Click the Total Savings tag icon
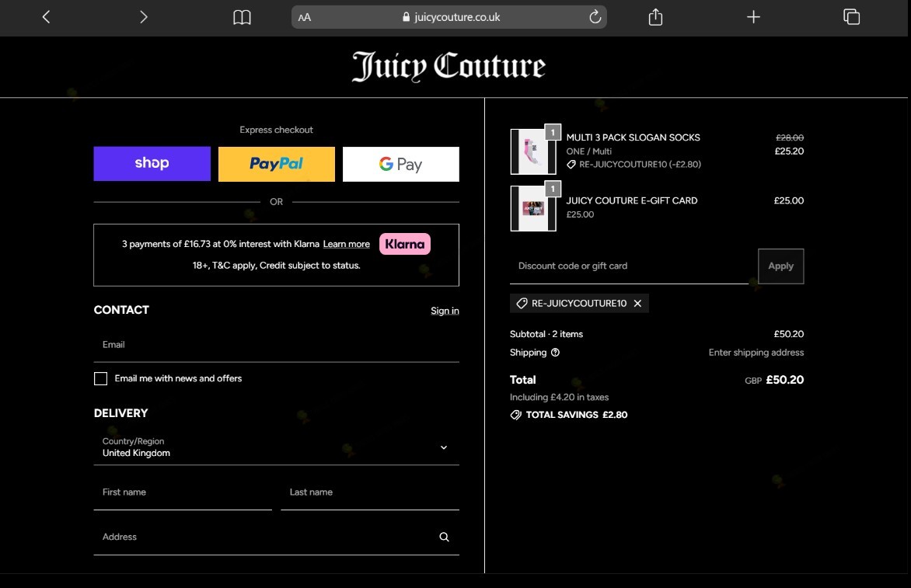Viewport: 911px width, 588px height. click(515, 415)
